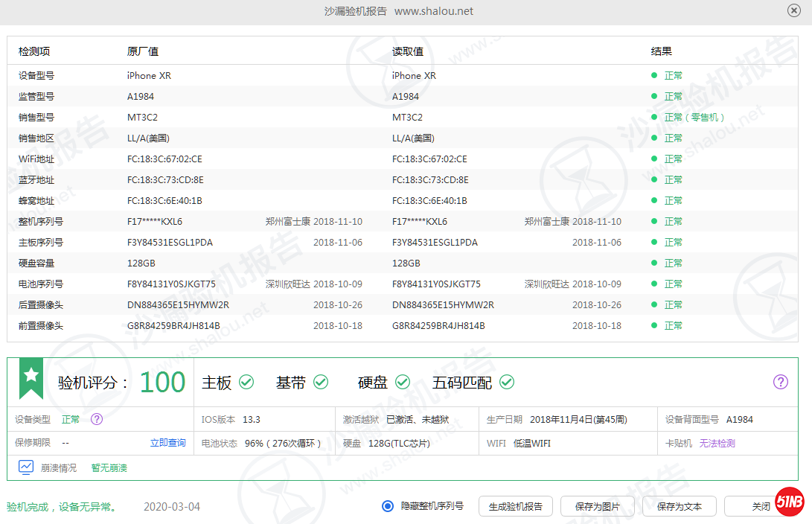Dismiss the report via the top-right X

coord(795,11)
